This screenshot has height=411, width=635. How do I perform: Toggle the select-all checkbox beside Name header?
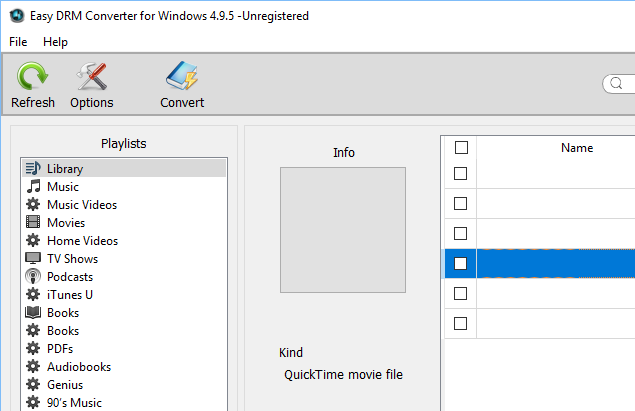(461, 147)
